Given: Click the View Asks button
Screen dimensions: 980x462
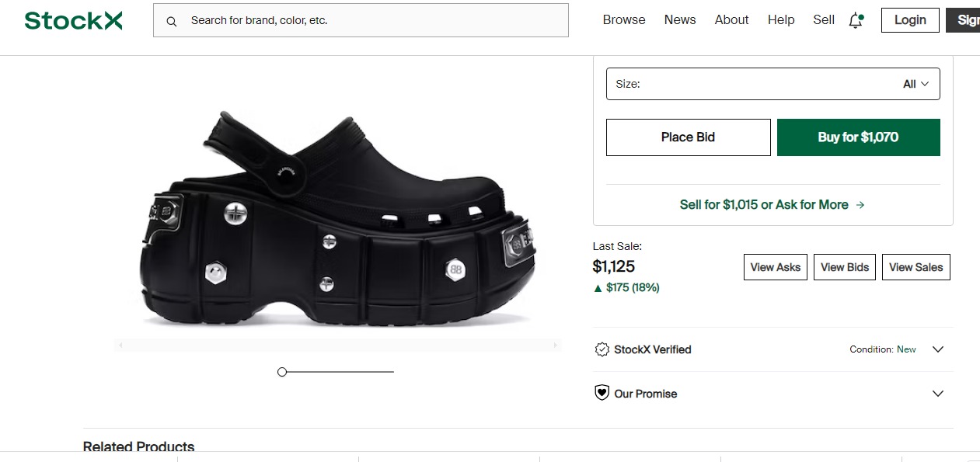Looking at the screenshot, I should point(776,267).
